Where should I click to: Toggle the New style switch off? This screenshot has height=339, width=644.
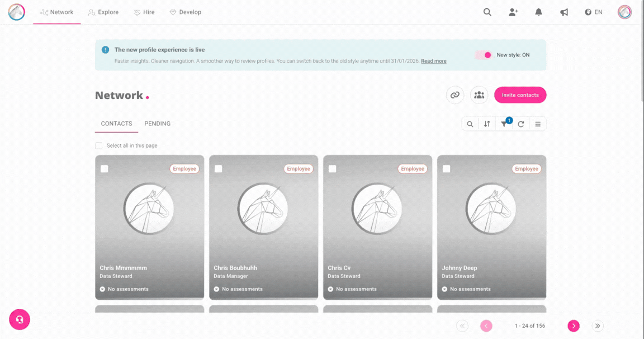484,55
